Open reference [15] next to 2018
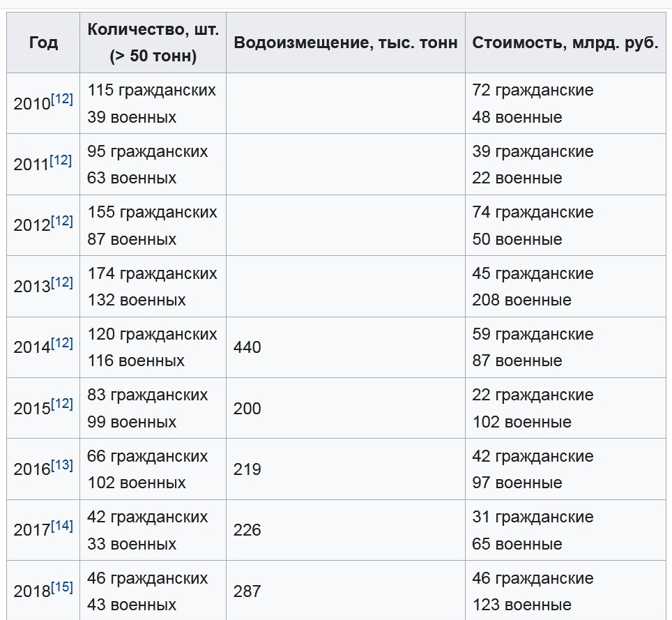Image resolution: width=672 pixels, height=620 pixels. click(62, 587)
